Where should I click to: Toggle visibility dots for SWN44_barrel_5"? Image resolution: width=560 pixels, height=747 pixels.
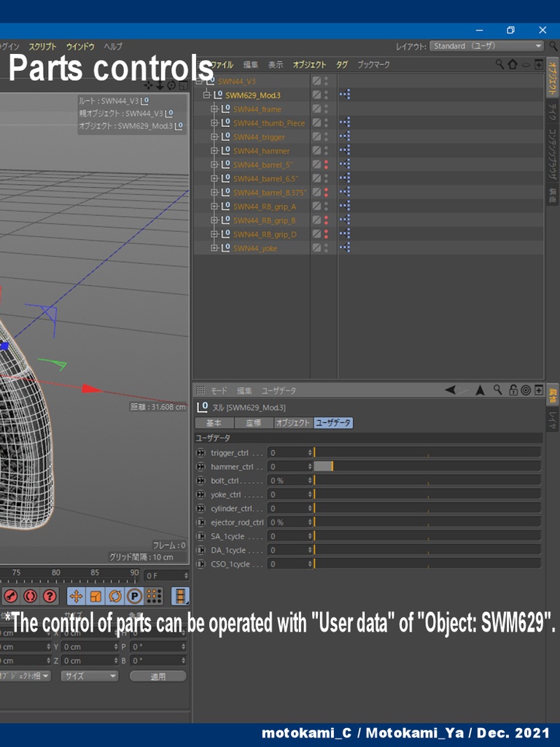tap(326, 164)
